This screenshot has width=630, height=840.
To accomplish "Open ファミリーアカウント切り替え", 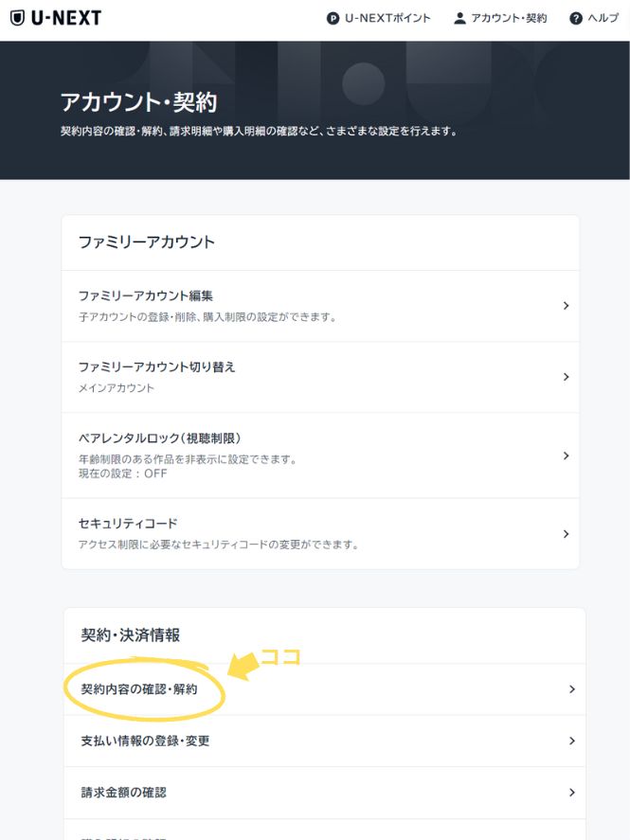I will pos(320,377).
